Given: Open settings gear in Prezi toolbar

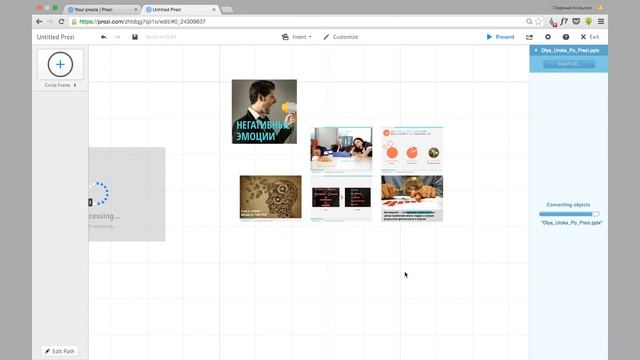Looking at the screenshot, I should pyautogui.click(x=548, y=37).
